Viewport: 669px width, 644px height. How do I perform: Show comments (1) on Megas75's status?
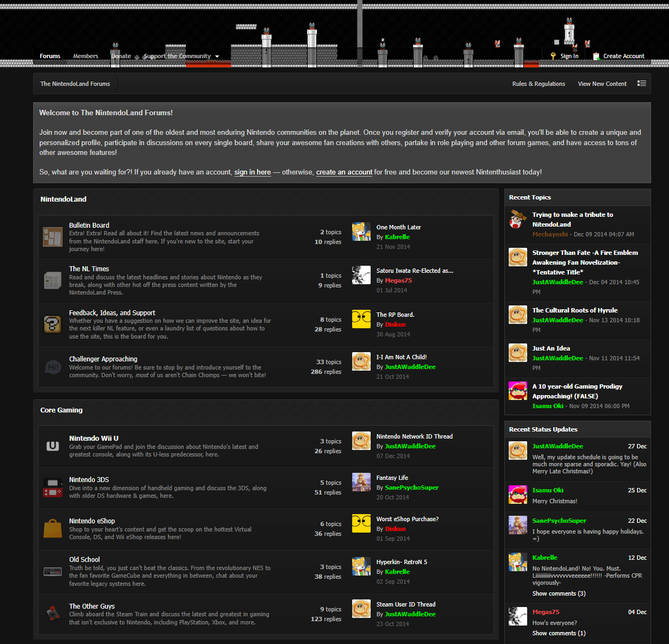click(559, 633)
